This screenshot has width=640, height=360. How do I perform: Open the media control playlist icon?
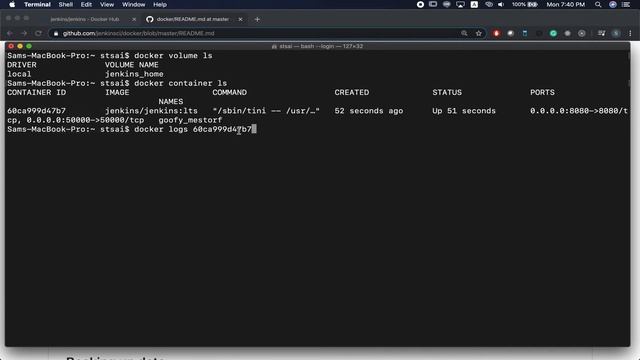tap(602, 33)
